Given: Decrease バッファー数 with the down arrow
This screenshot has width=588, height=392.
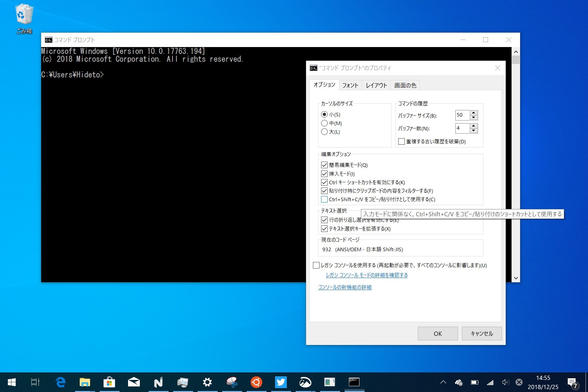Looking at the screenshot, I should [x=474, y=130].
